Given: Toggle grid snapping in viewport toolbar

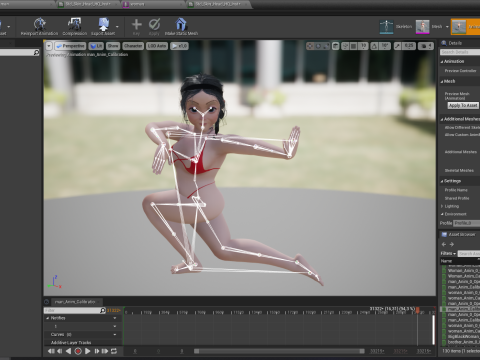Looking at the screenshot, I should 354,46.
